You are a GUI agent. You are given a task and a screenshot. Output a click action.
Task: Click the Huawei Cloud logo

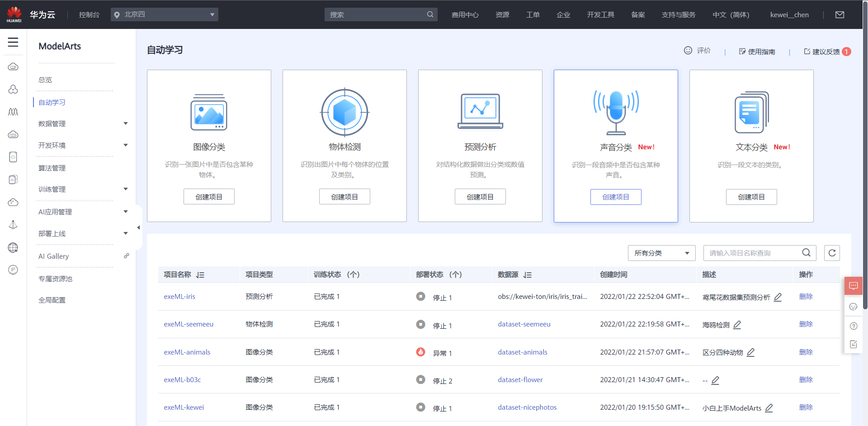(14, 14)
